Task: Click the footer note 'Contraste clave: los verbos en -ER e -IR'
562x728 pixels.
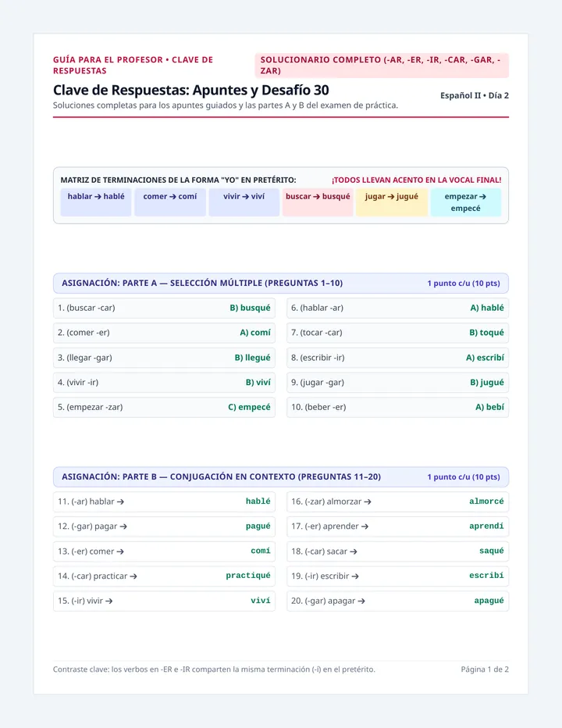Action: tap(214, 669)
